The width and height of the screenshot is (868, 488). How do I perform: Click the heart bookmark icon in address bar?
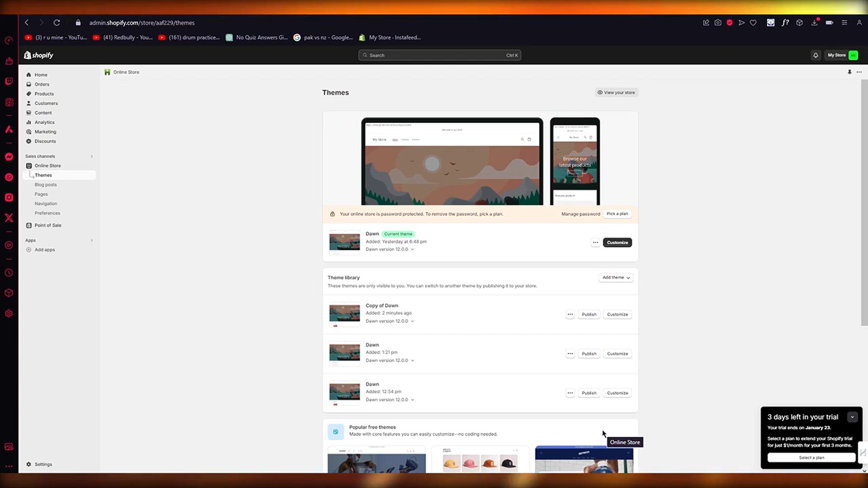[x=753, y=23]
